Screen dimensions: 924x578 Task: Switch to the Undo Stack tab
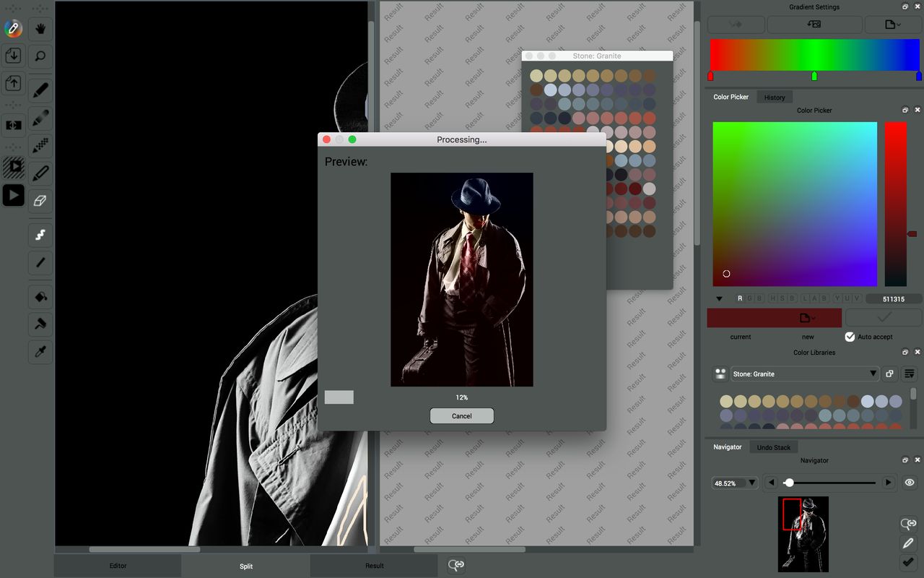774,447
